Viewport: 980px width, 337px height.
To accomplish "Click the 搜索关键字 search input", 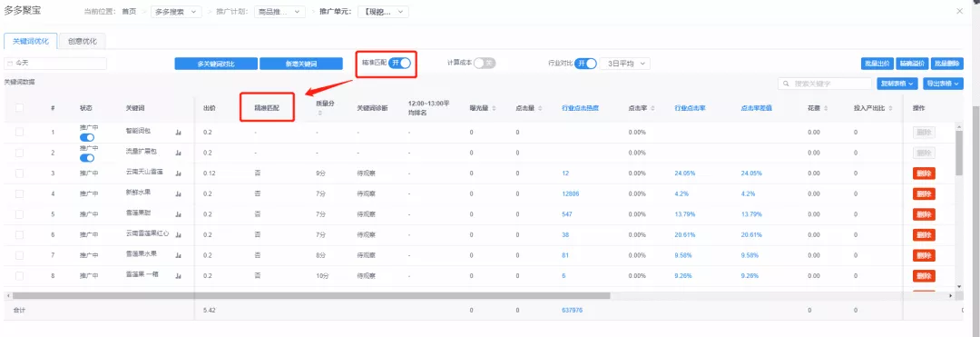I will pyautogui.click(x=824, y=84).
